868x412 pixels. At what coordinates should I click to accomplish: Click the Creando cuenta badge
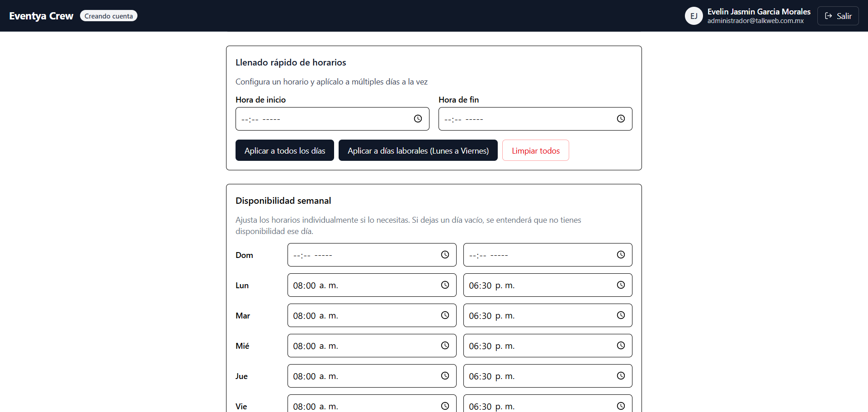(108, 15)
